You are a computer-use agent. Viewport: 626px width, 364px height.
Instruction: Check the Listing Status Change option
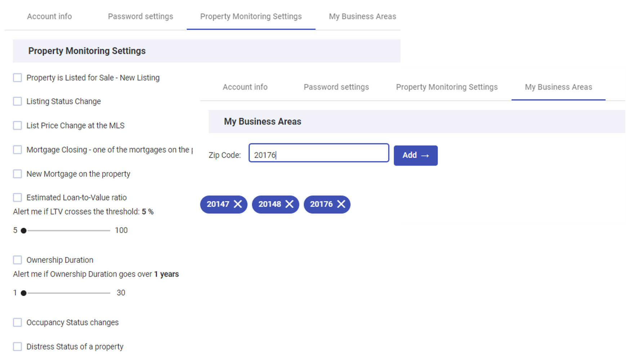click(x=17, y=102)
